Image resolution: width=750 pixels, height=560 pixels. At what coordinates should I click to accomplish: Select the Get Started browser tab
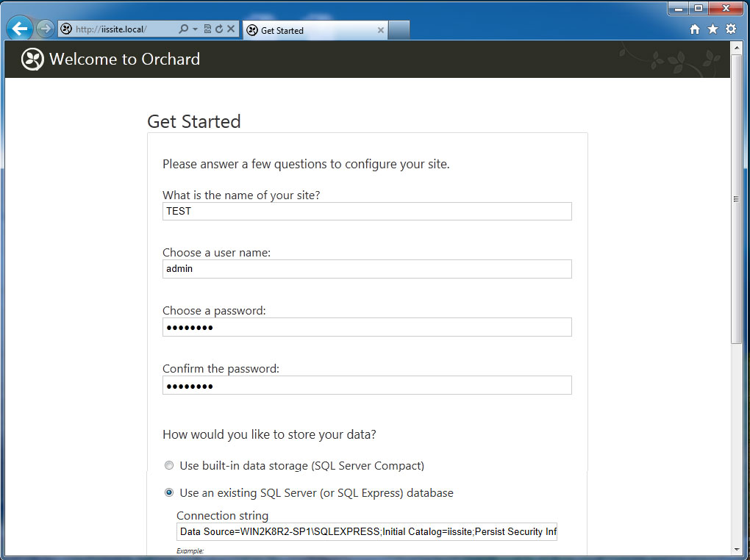pyautogui.click(x=315, y=30)
